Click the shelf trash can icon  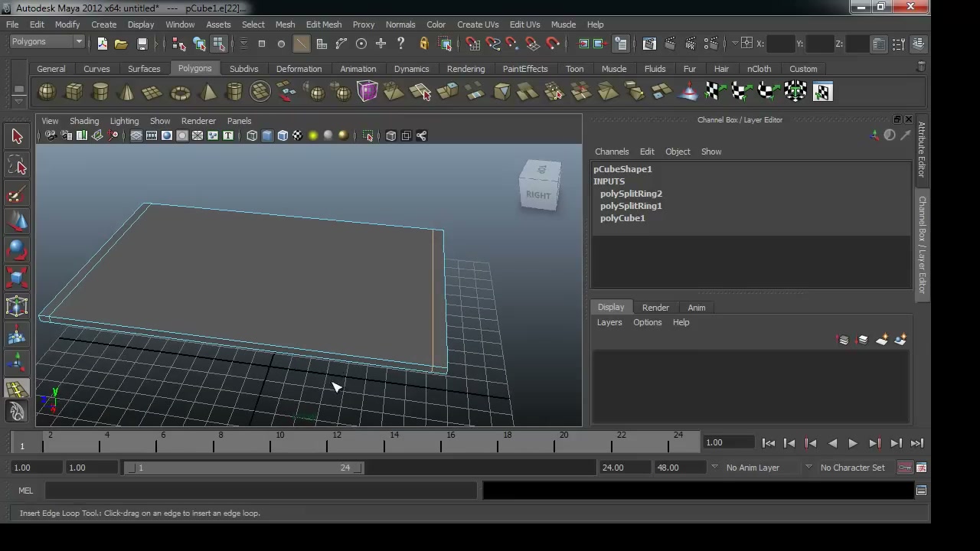click(921, 67)
